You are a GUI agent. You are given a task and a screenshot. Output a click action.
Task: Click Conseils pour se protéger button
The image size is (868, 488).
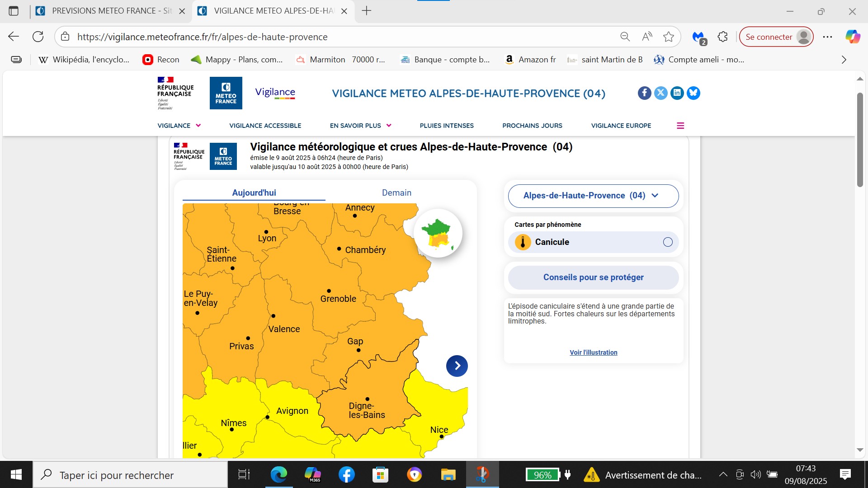(593, 277)
